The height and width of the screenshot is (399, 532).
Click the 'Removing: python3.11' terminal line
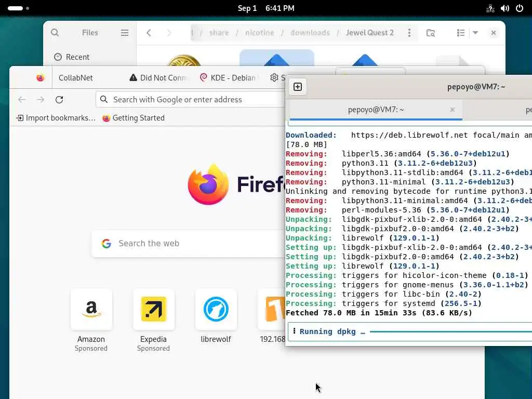[381, 163]
